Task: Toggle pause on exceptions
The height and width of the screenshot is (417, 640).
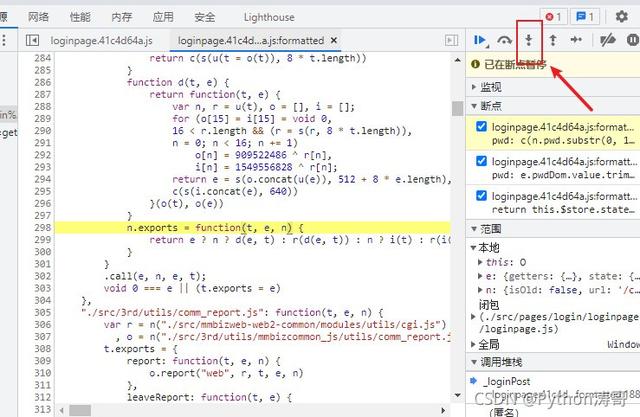Action: pyautogui.click(x=633, y=40)
